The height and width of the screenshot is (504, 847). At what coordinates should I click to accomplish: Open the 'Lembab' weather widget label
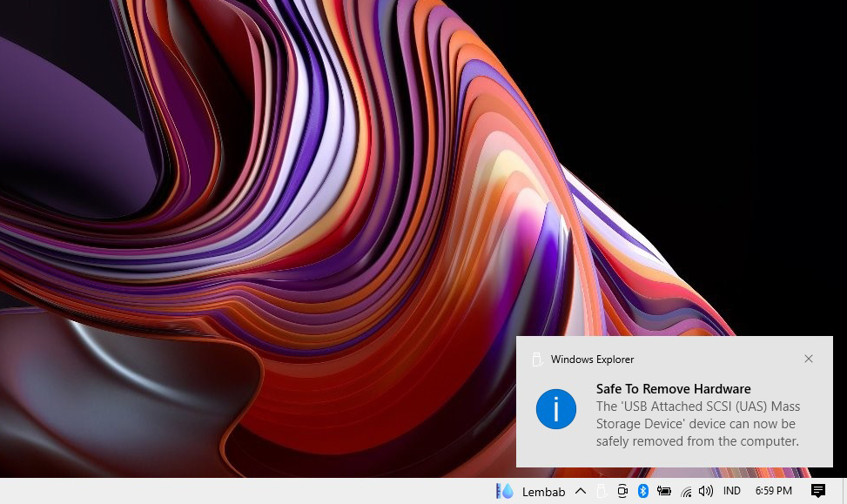[543, 492]
